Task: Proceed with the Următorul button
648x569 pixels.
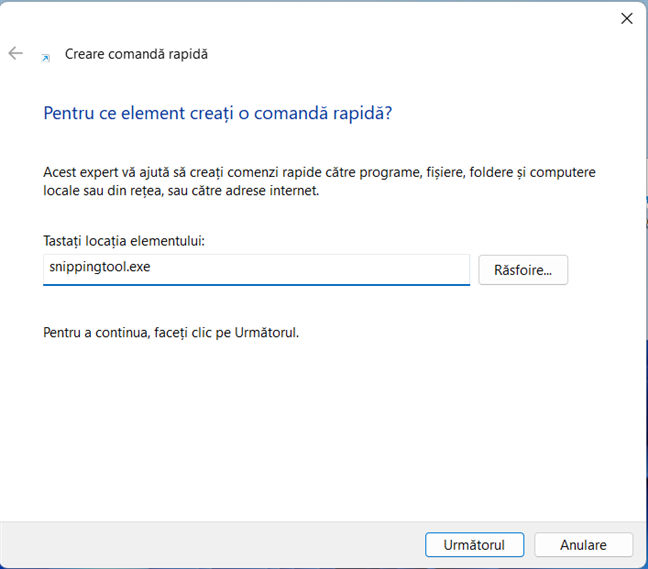Action: tap(473, 545)
